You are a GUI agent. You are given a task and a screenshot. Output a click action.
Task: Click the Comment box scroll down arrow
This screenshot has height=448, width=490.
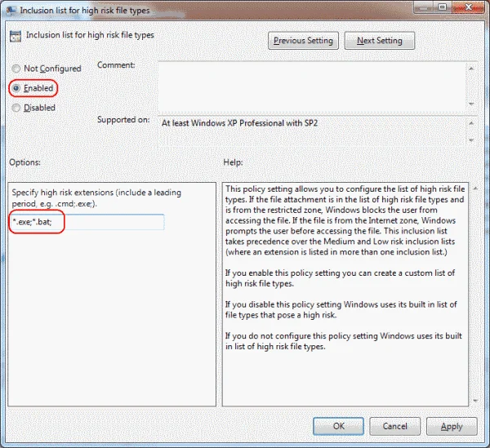471,103
